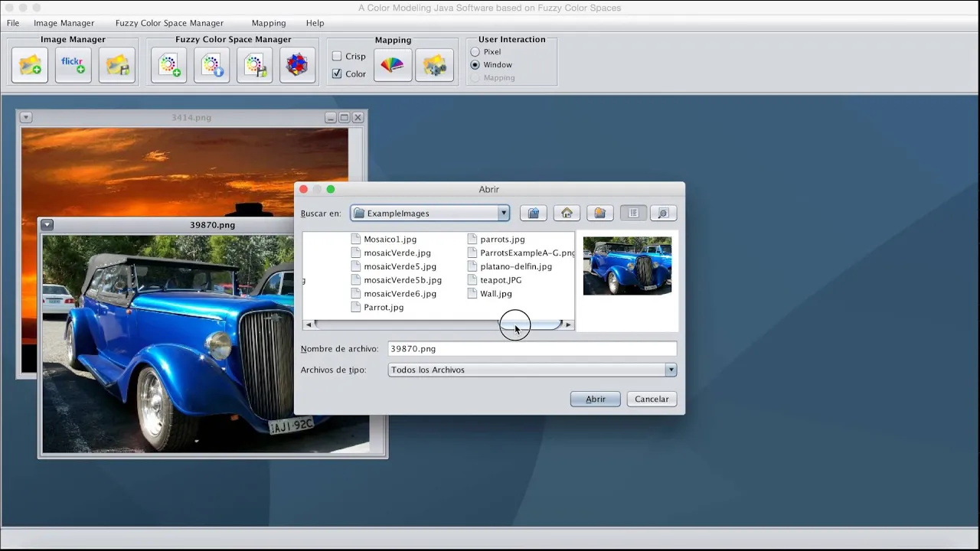This screenshot has height=551, width=980.
Task: Select file teapot.JPG
Action: tap(495, 280)
